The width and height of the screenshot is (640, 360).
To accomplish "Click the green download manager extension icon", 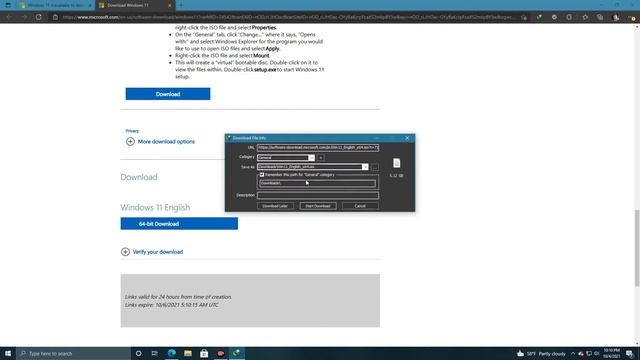I will (539, 17).
